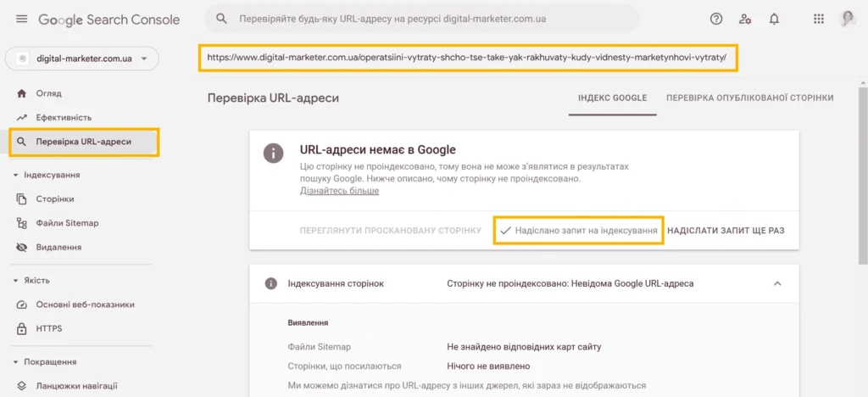Screen dimensions: 868x397
Task: Open users and permissions settings icon
Action: (745, 20)
